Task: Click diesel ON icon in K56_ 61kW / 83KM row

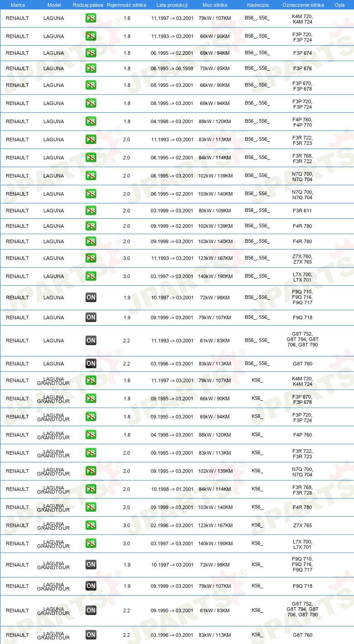Action: coord(91,610)
